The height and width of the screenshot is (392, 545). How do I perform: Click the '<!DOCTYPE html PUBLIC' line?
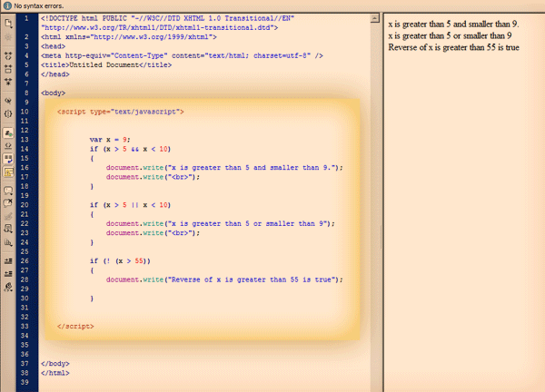coord(167,18)
